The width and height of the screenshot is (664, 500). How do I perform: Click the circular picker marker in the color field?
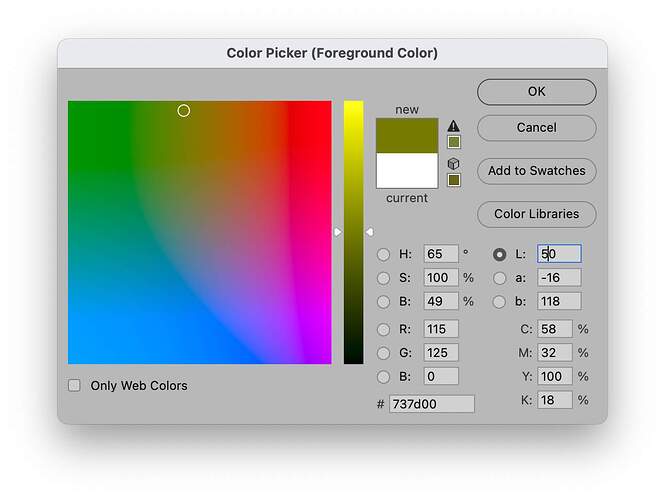[x=183, y=110]
